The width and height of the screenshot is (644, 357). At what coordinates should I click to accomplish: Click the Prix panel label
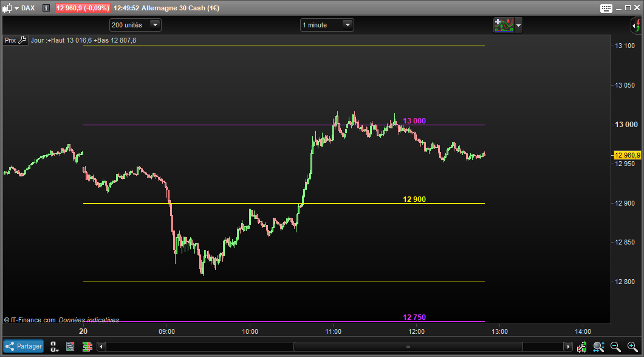(10, 40)
